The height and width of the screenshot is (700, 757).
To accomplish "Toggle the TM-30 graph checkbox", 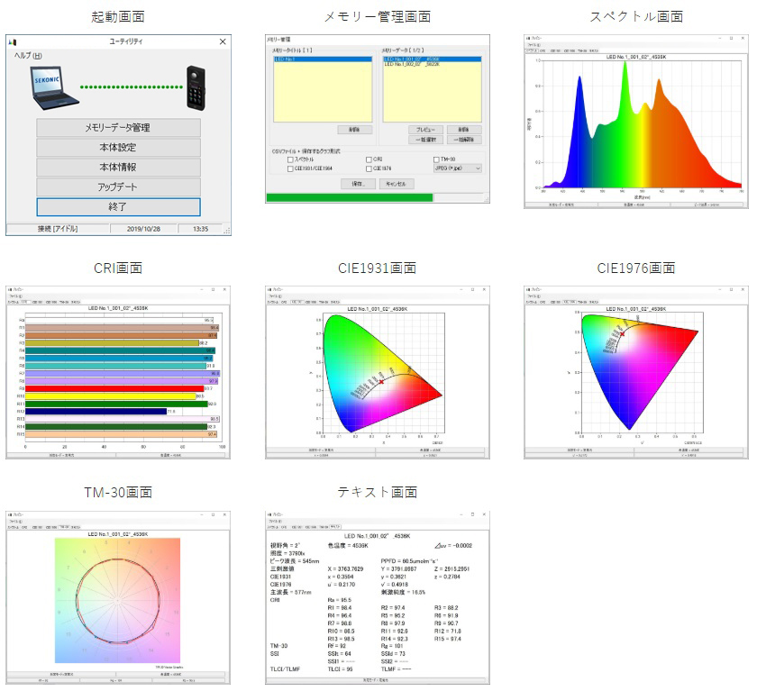I will coord(437,159).
